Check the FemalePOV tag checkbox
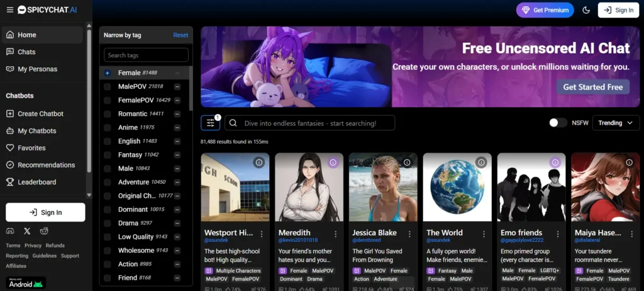 (x=107, y=100)
